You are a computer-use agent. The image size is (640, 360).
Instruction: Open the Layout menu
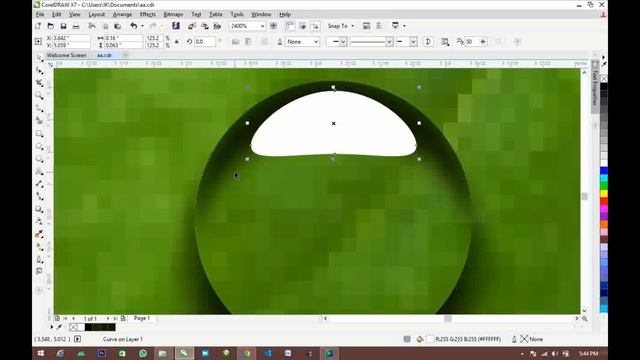click(x=97, y=14)
